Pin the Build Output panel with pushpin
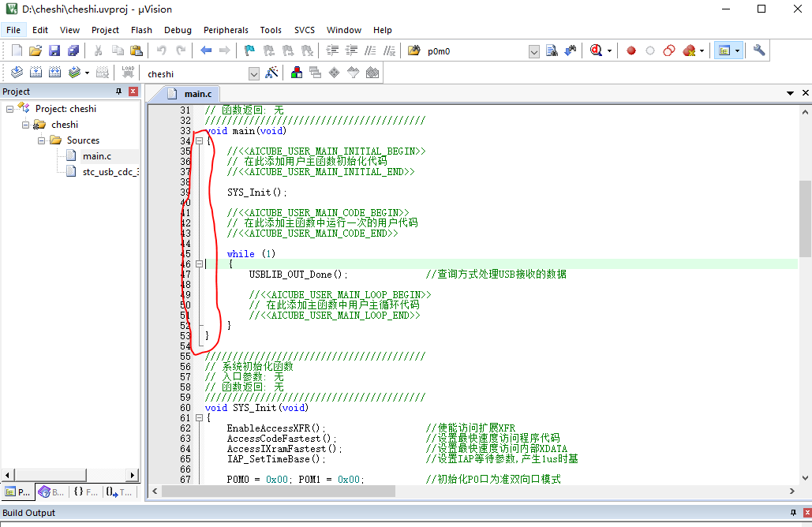Screen dimensions: 812x527 [x=793, y=513]
